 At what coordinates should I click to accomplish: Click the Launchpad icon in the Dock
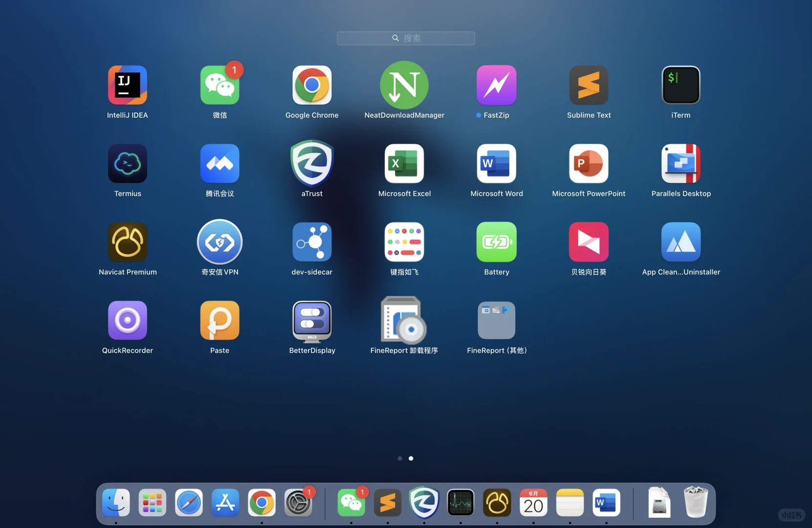(x=153, y=503)
